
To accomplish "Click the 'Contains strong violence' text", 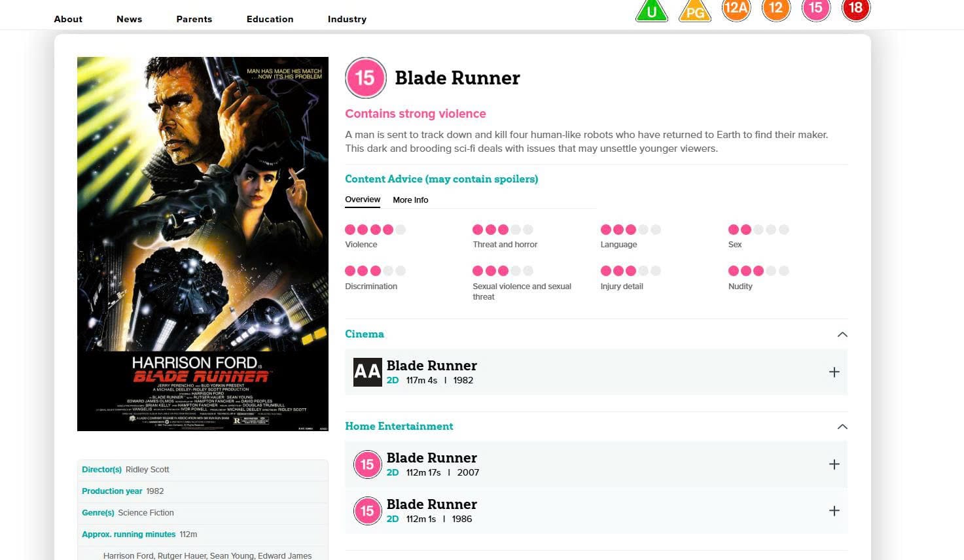I will click(x=416, y=114).
